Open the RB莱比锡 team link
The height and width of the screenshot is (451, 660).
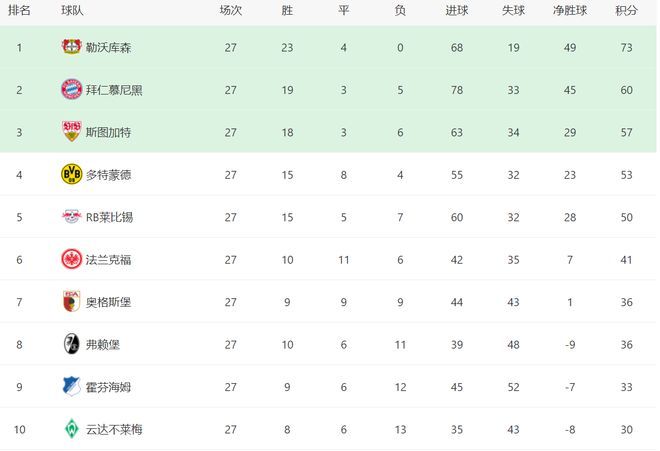(x=109, y=217)
